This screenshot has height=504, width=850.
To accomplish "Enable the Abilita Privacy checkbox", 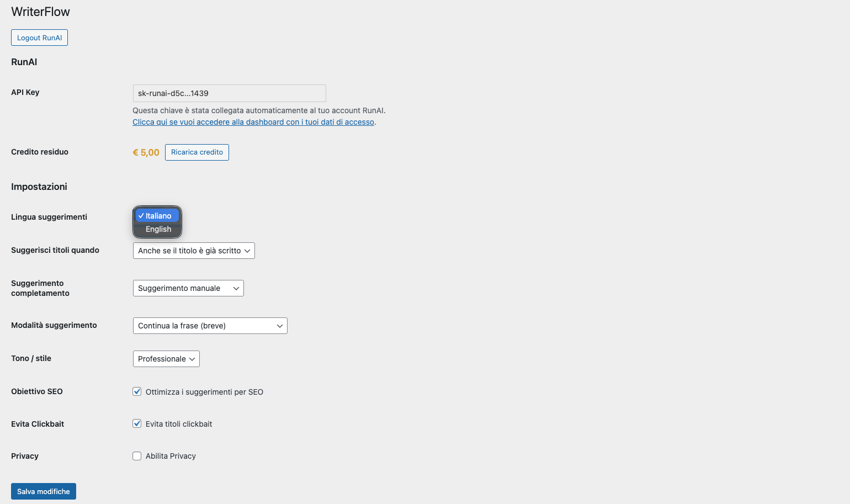I will [x=137, y=456].
